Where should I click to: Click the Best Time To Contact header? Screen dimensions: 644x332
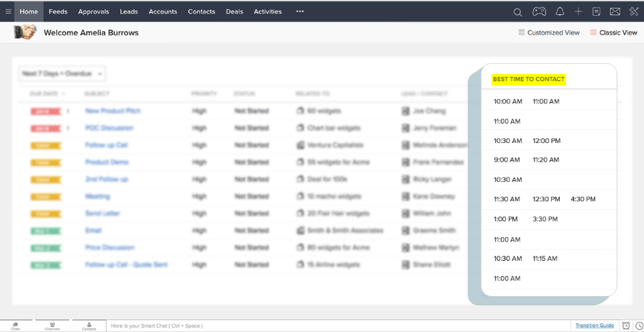pos(529,79)
